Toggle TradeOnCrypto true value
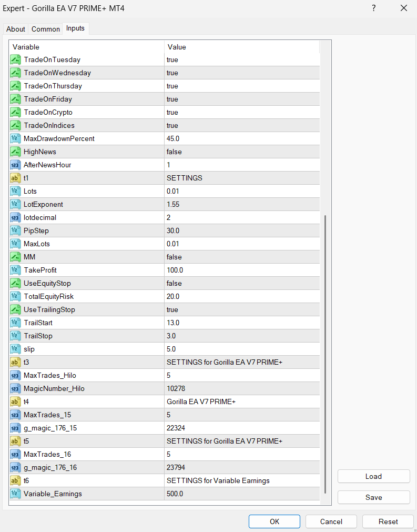Viewport: 417px width, 532px height. (242, 113)
